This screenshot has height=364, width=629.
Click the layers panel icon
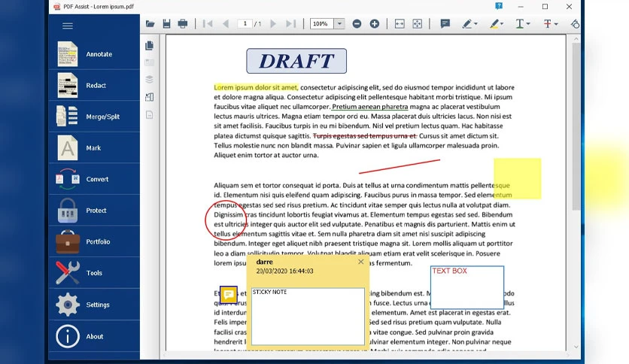point(149,80)
